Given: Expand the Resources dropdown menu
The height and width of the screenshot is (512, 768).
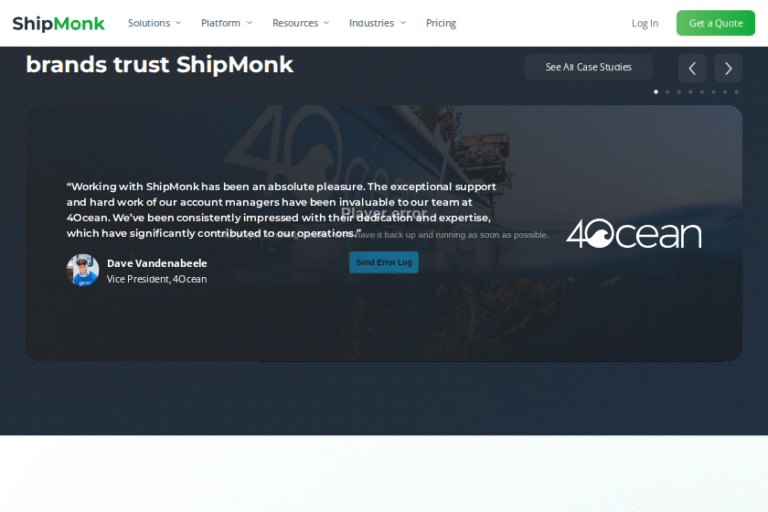Looking at the screenshot, I should pyautogui.click(x=301, y=23).
